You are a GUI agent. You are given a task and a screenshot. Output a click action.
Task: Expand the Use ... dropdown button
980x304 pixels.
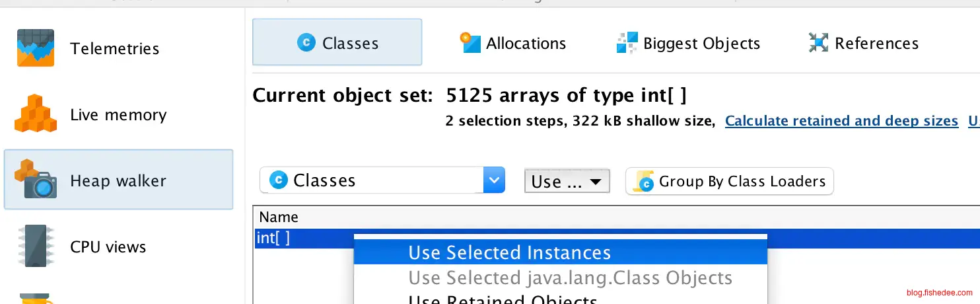click(x=566, y=181)
